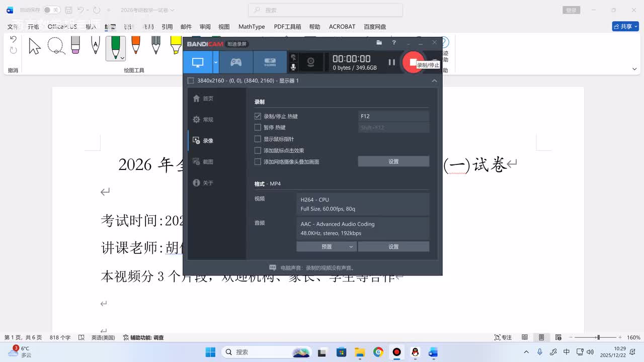Switch to the 审阅 ribbon tab

(x=205, y=27)
